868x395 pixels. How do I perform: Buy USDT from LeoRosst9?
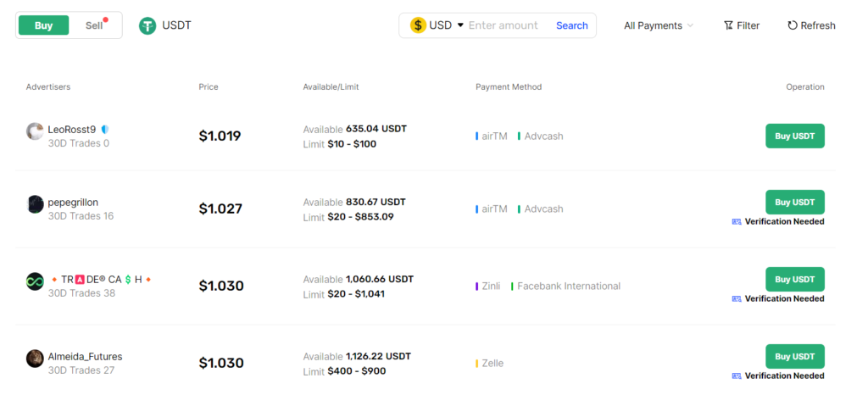(794, 136)
